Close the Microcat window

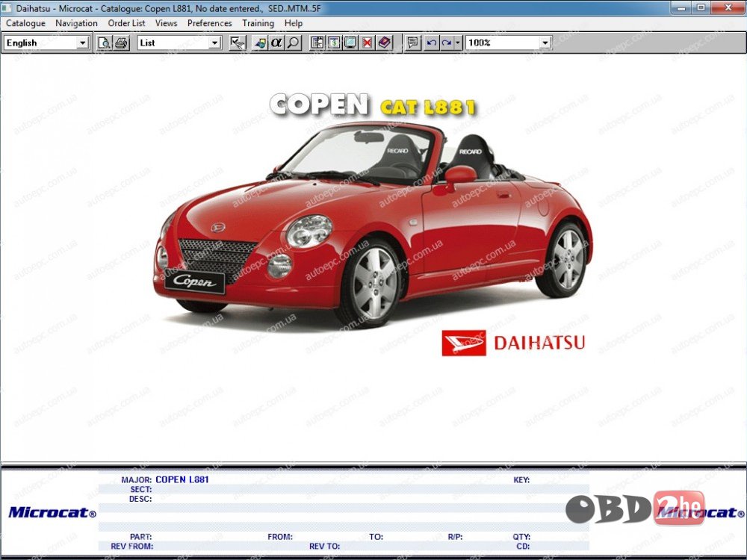click(728, 7)
